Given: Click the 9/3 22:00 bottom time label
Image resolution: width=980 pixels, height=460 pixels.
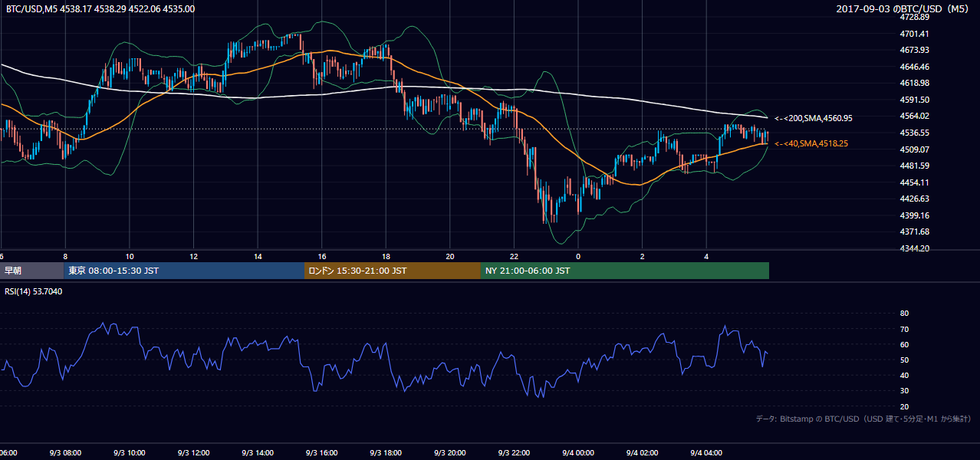Looking at the screenshot, I should pyautogui.click(x=514, y=453).
